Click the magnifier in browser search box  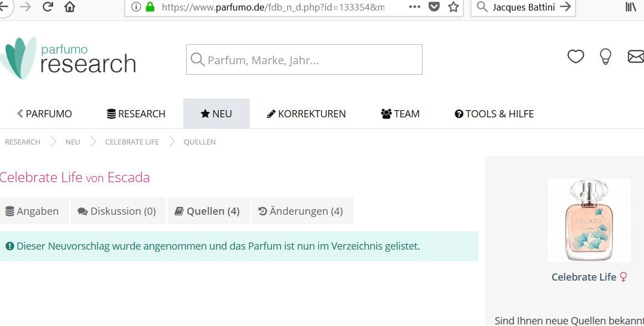482,7
